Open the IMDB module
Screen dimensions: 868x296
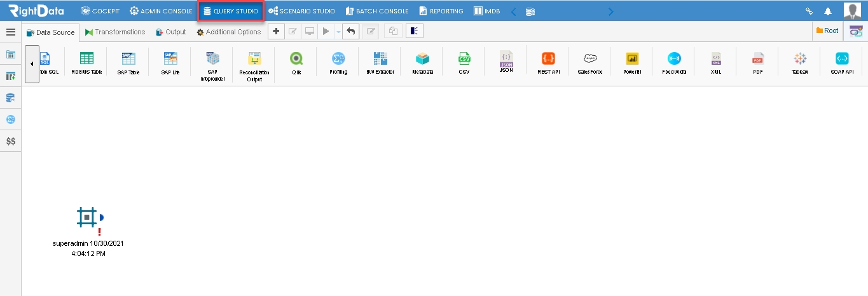tap(487, 11)
